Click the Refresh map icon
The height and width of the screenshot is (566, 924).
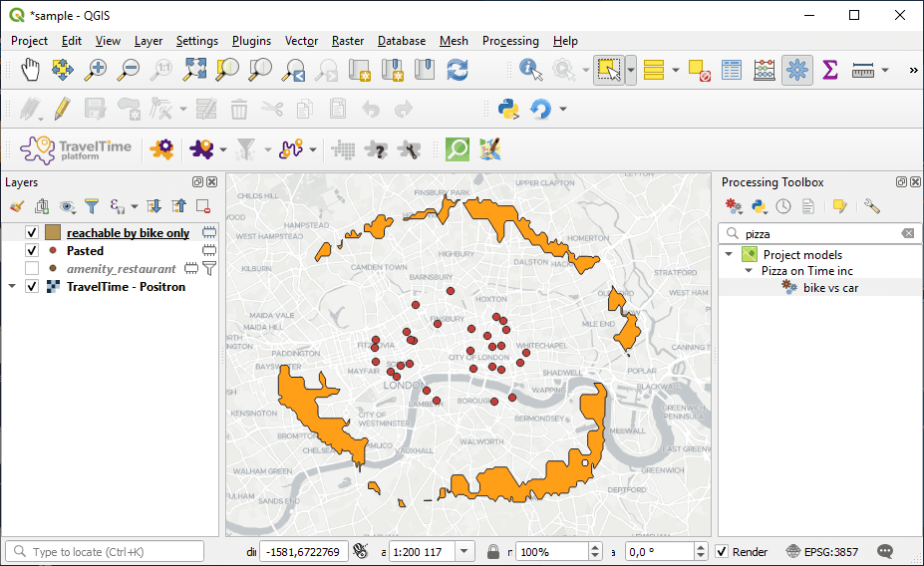pos(457,70)
